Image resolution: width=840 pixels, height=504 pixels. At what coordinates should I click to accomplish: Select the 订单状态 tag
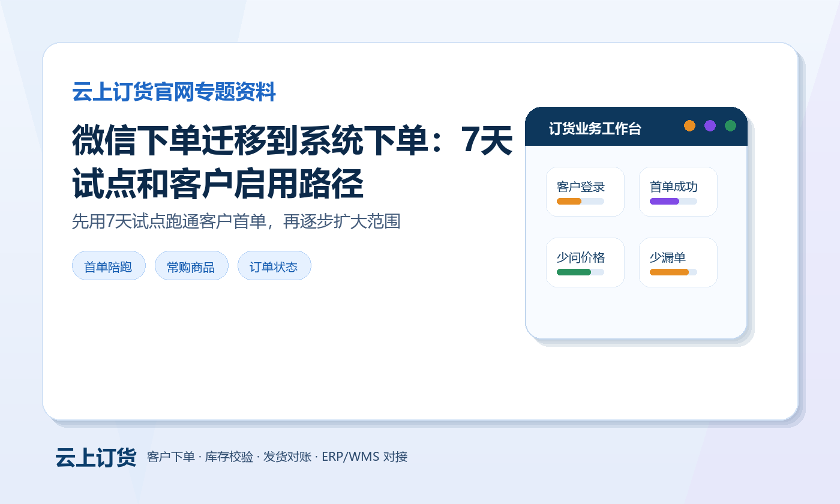274,266
